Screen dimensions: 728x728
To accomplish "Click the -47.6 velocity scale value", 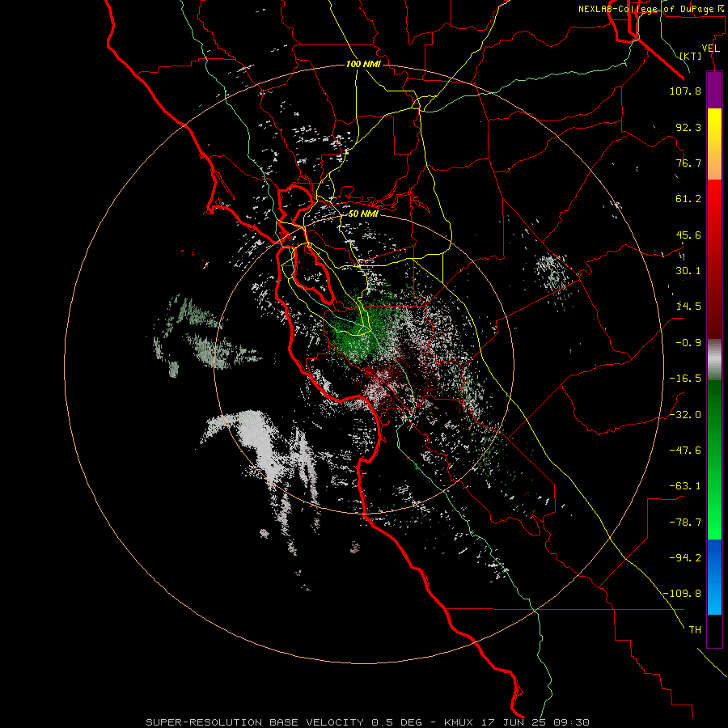I will [685, 451].
